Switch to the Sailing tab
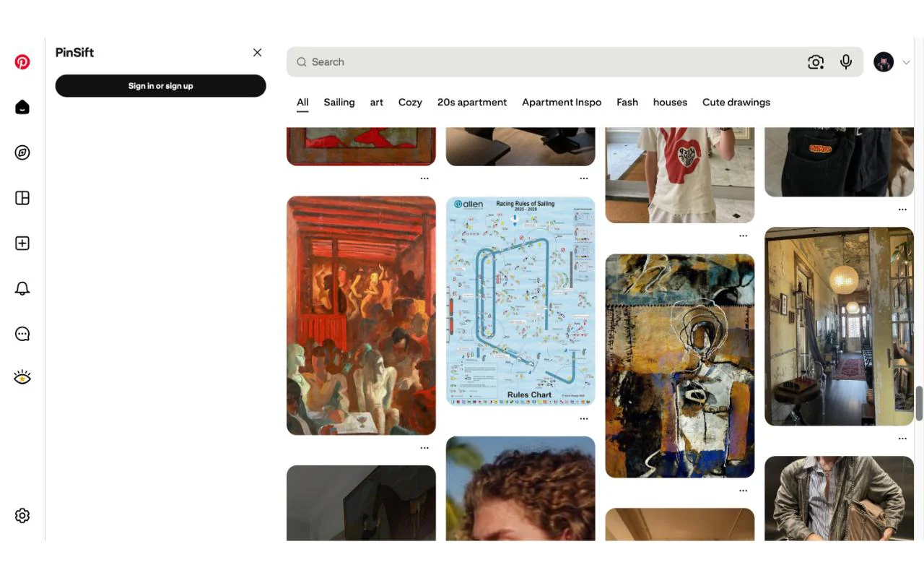Viewport: 924px width, 578px height. pyautogui.click(x=339, y=103)
